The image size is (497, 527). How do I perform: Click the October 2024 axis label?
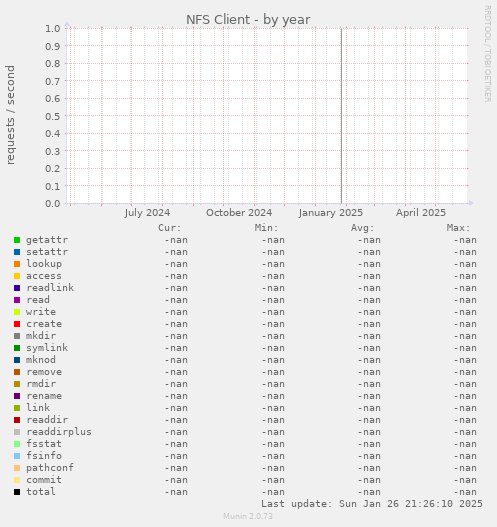[x=239, y=213]
